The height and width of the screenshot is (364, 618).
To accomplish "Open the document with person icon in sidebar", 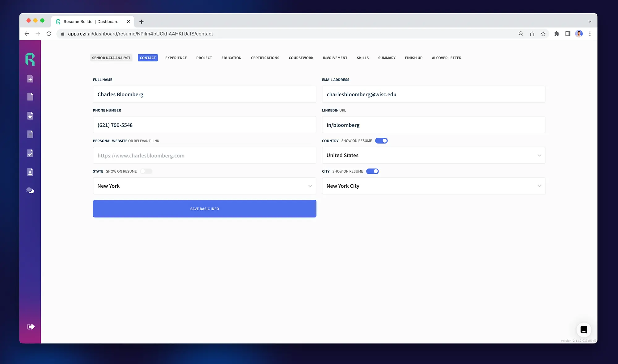I will [x=30, y=172].
